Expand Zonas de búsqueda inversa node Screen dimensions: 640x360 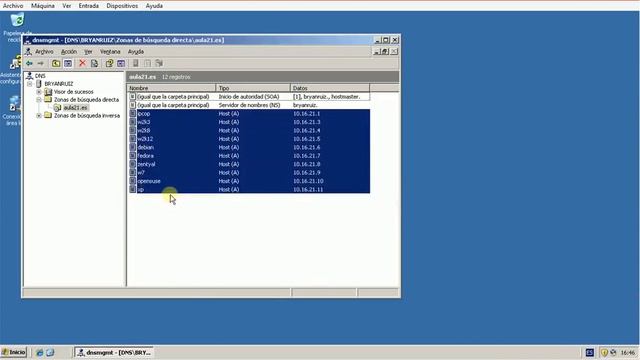(x=39, y=116)
